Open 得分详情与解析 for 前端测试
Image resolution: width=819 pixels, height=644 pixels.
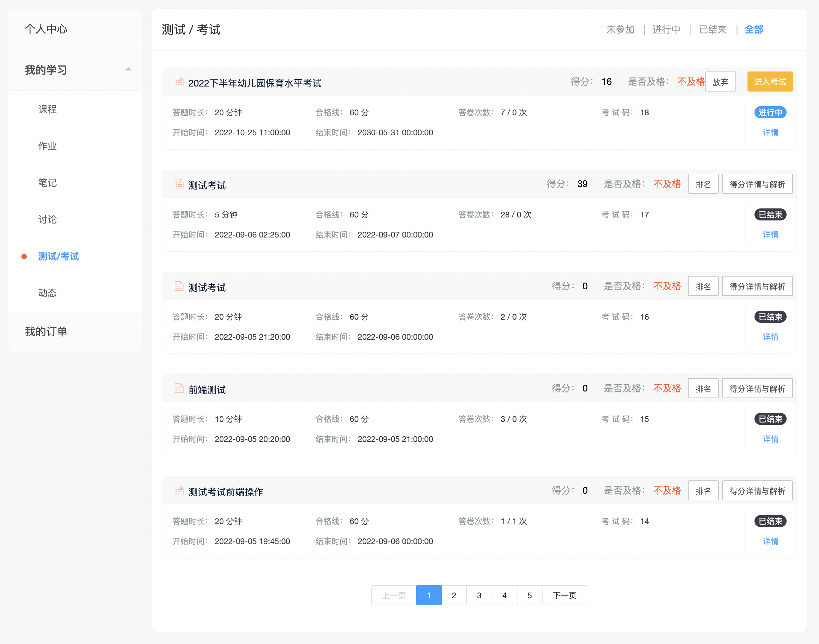757,388
